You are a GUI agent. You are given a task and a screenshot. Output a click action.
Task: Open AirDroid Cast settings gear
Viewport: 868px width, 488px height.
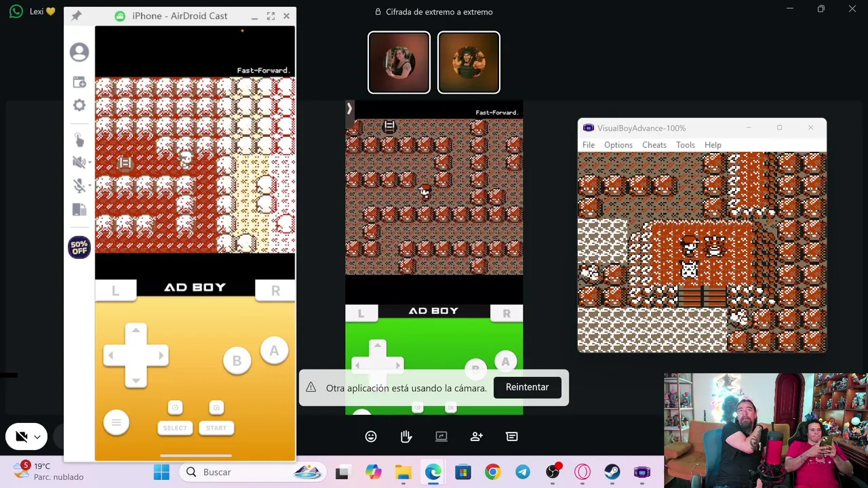79,105
